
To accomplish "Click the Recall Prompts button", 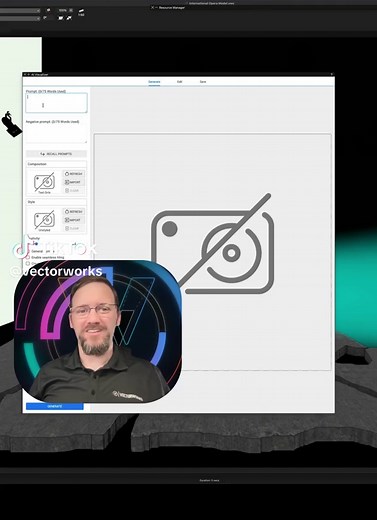I will click(x=56, y=154).
